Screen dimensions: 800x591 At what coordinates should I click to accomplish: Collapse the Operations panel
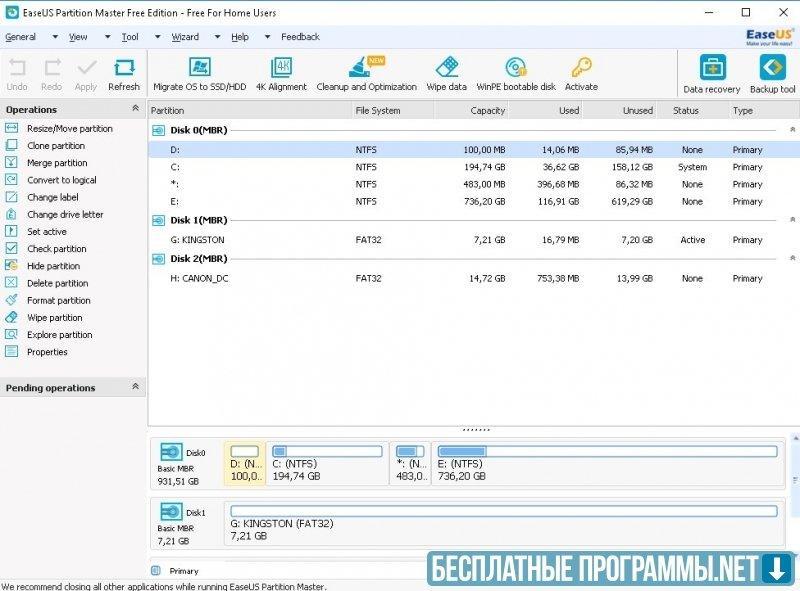[136, 108]
